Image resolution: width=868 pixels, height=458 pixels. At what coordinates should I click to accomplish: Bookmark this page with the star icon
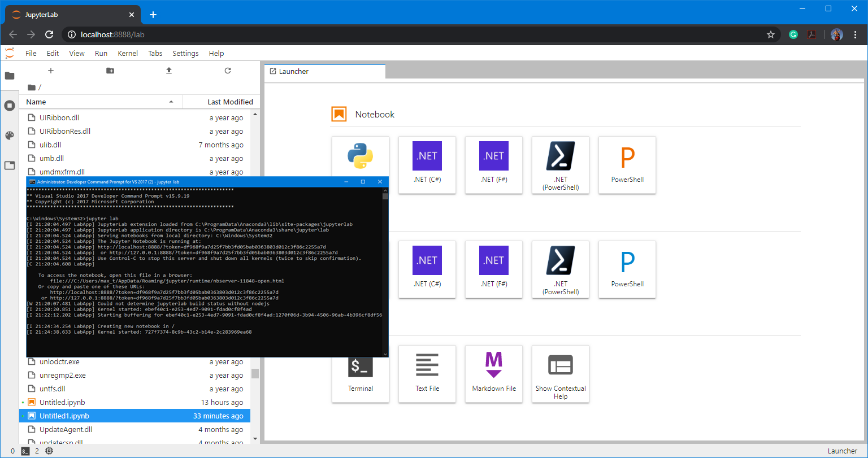click(771, 34)
